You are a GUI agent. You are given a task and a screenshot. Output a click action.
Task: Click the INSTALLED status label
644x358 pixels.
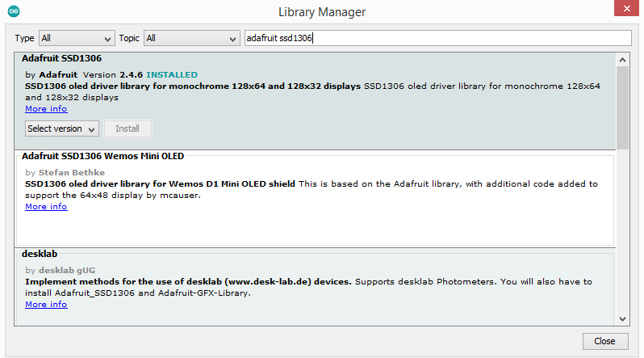172,75
